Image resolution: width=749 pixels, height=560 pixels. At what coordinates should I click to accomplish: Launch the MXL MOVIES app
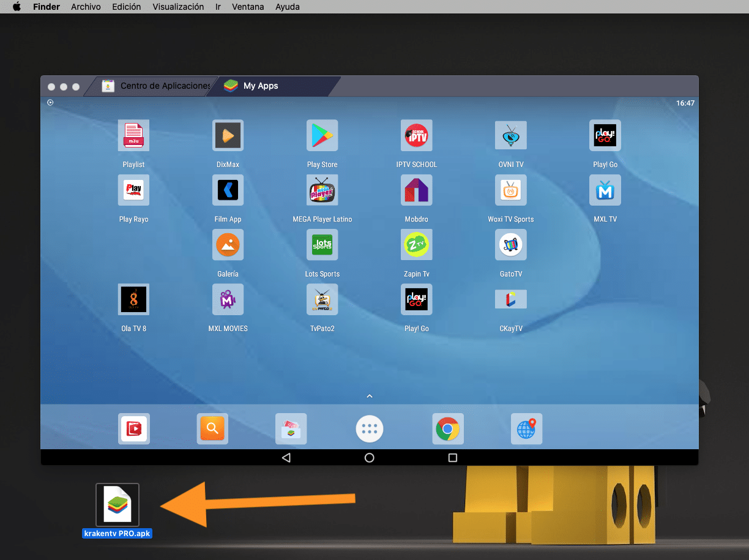[228, 300]
